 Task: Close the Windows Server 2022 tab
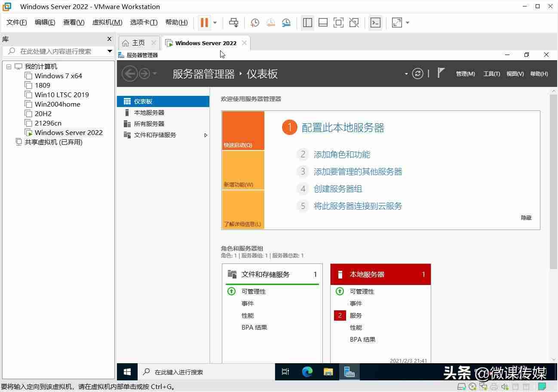244,43
